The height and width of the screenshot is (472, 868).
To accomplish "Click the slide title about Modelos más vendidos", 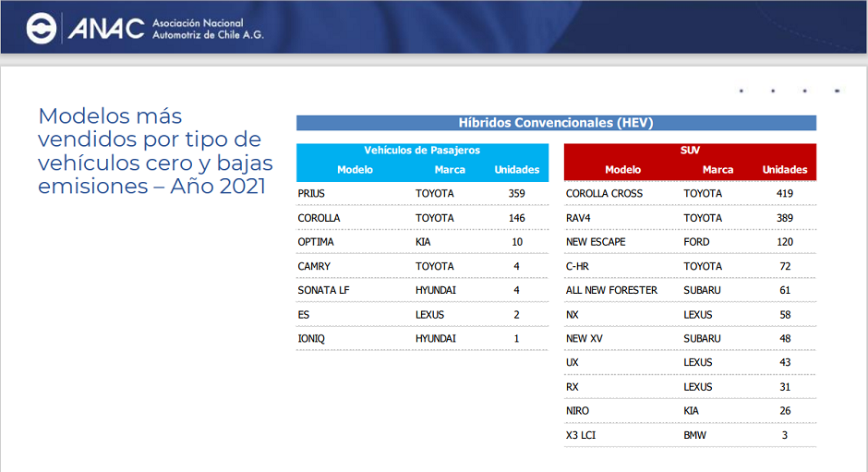I will point(151,151).
